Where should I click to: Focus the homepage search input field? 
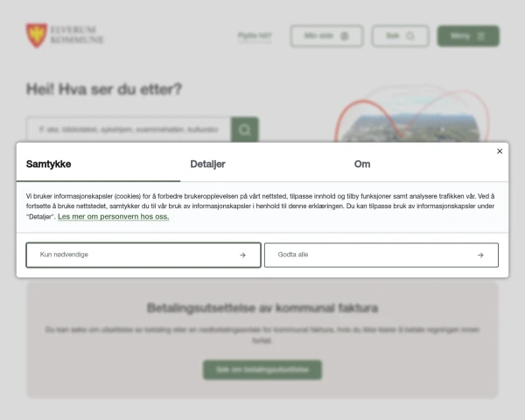pos(129,129)
